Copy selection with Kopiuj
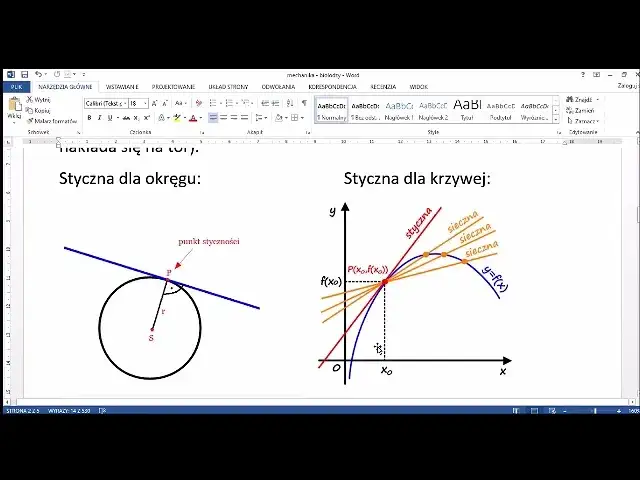Viewport: 640px width, 480px height. 38,111
